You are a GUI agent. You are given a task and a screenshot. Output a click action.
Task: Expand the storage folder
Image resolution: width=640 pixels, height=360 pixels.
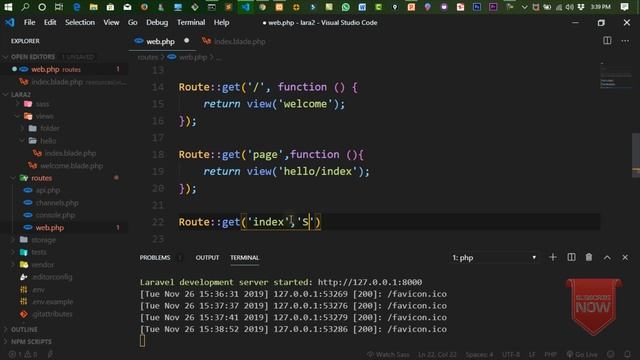click(44, 240)
